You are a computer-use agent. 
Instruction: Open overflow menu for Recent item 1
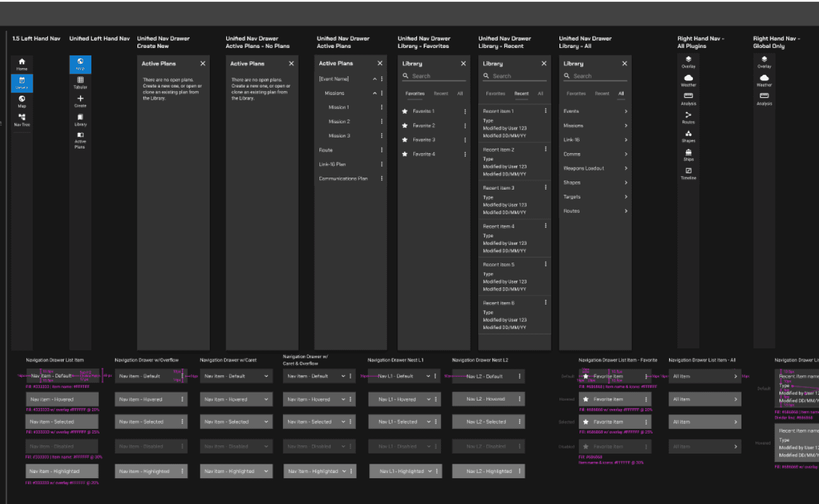point(546,111)
